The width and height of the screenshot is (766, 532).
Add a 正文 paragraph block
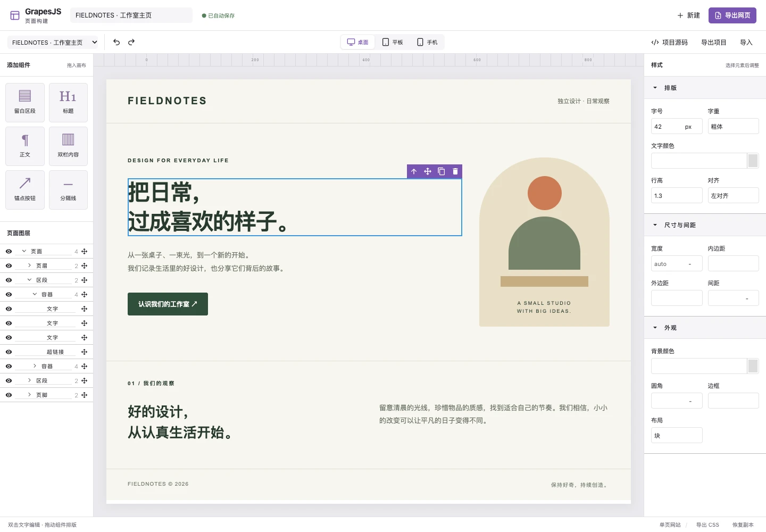[x=25, y=146]
